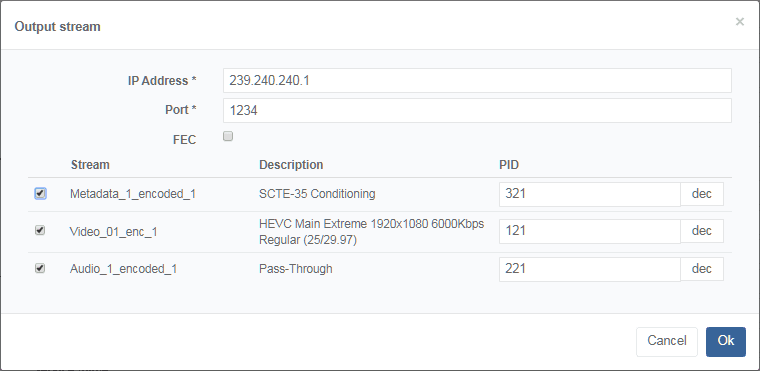760x371 pixels.
Task: Toggle dec format for Metadata PID
Action: pos(701,194)
